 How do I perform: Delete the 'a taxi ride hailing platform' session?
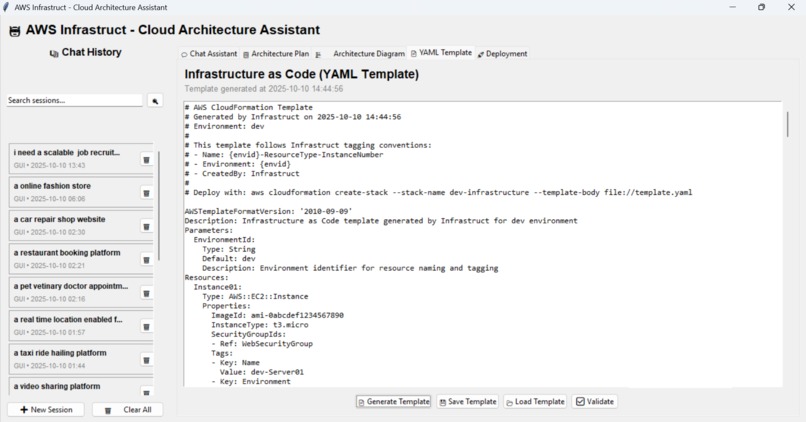point(146,360)
